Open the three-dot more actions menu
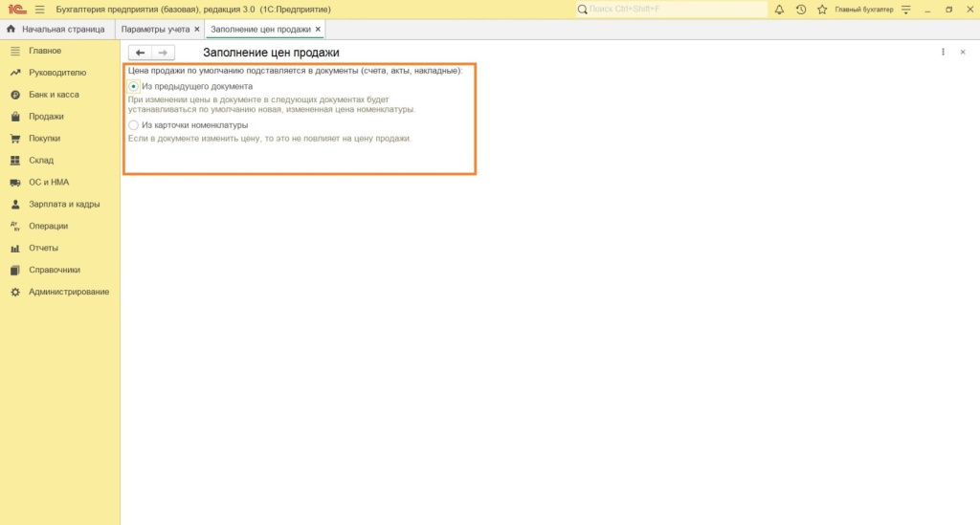This screenshot has height=525, width=980. click(944, 53)
